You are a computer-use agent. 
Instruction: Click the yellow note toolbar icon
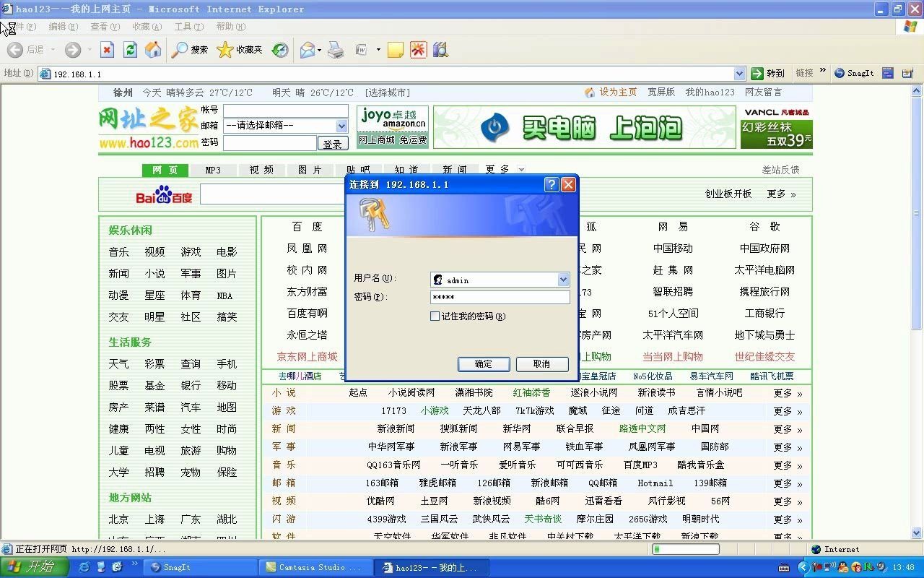tap(395, 50)
